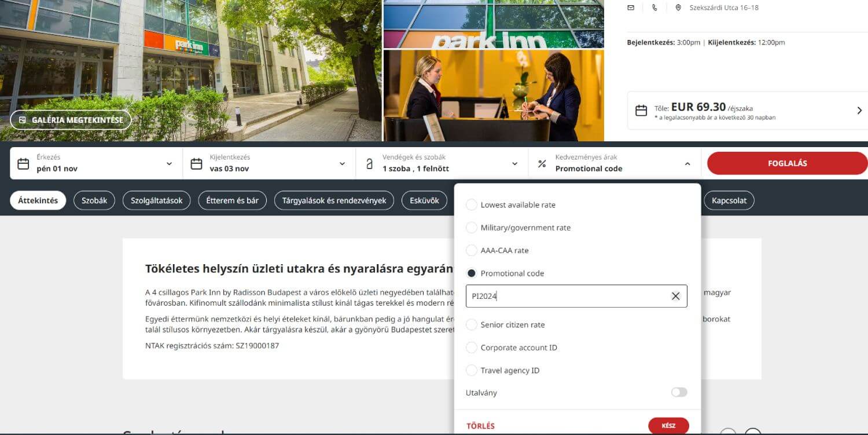Click the map pin location icon

678,8
